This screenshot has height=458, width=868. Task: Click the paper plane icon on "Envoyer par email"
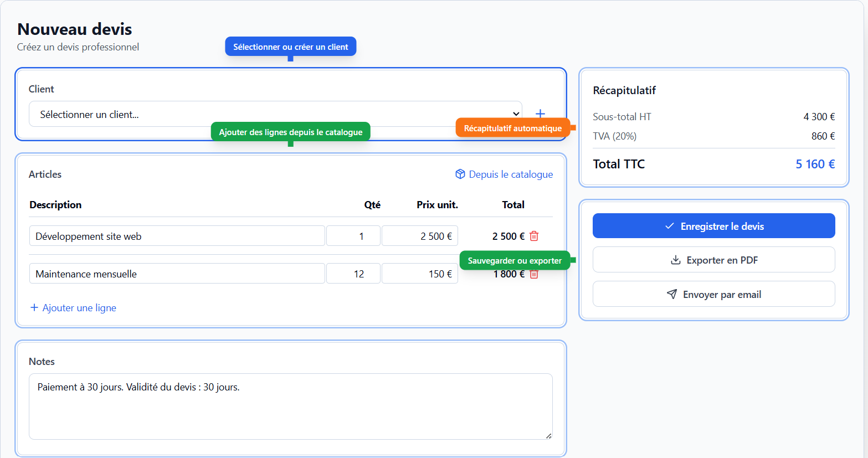coord(673,294)
